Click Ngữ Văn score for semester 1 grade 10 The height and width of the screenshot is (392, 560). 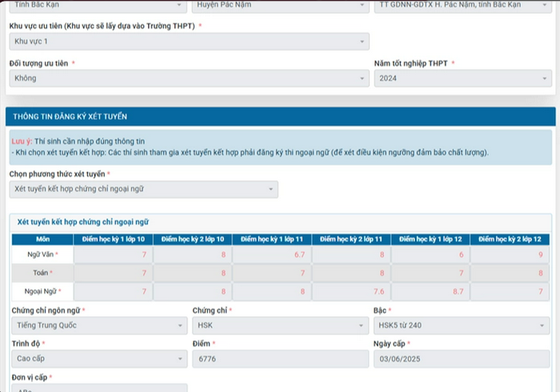pyautogui.click(x=113, y=254)
